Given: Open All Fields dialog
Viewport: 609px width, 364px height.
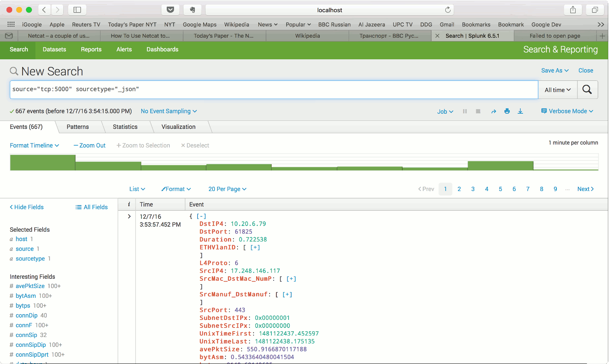Looking at the screenshot, I should tap(92, 207).
